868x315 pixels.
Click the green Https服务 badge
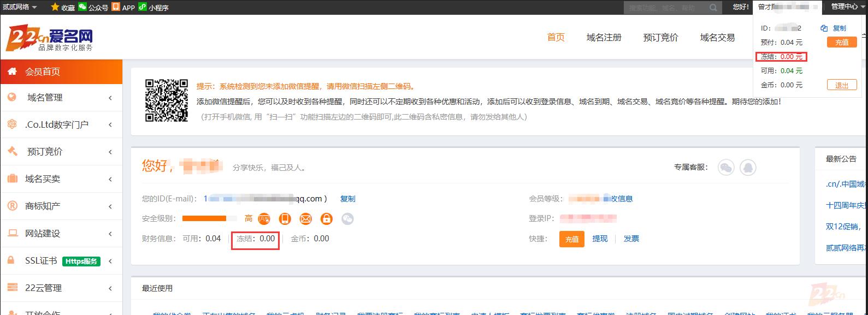click(81, 261)
